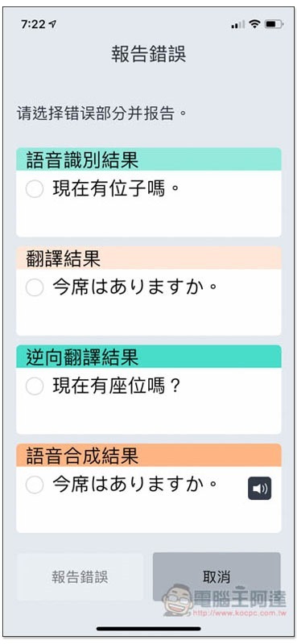Tap the battery indicator icon

point(274,25)
